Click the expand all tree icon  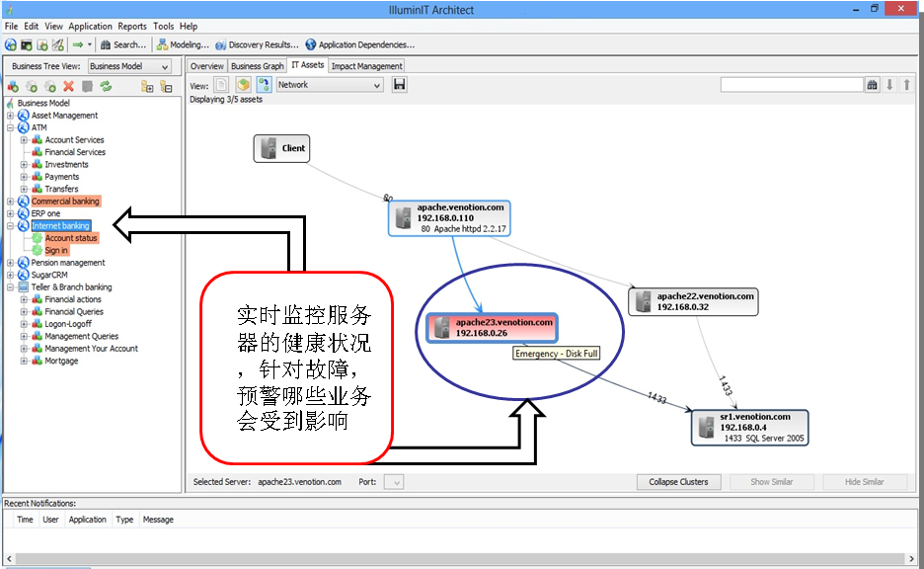pos(147,87)
